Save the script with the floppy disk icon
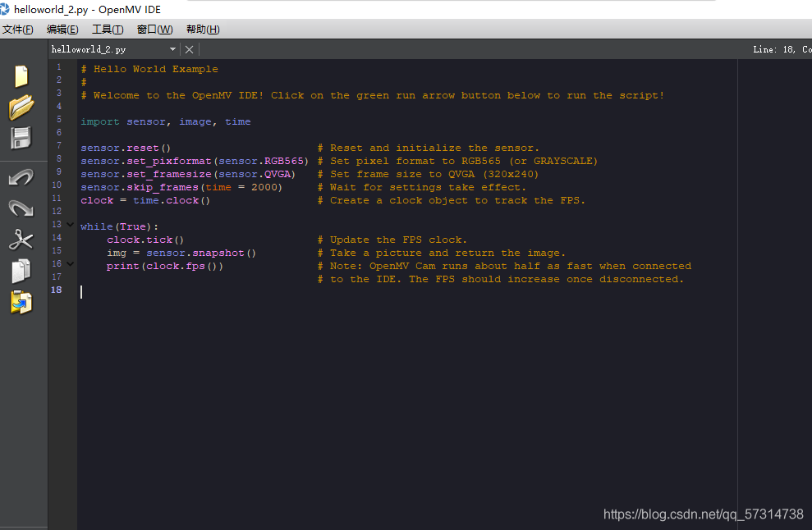This screenshot has height=530, width=812. tap(21, 138)
